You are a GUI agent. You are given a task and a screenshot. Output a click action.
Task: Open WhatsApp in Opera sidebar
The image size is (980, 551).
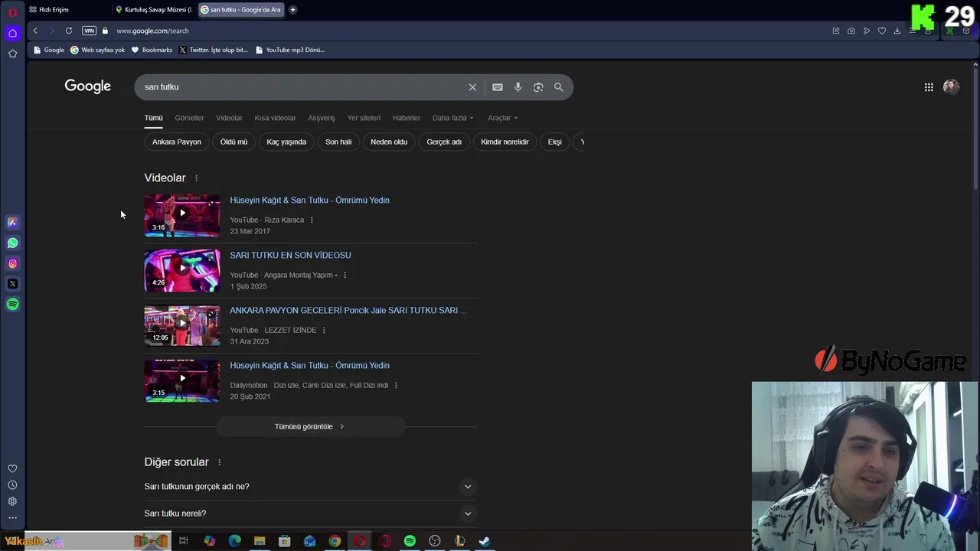(x=12, y=243)
